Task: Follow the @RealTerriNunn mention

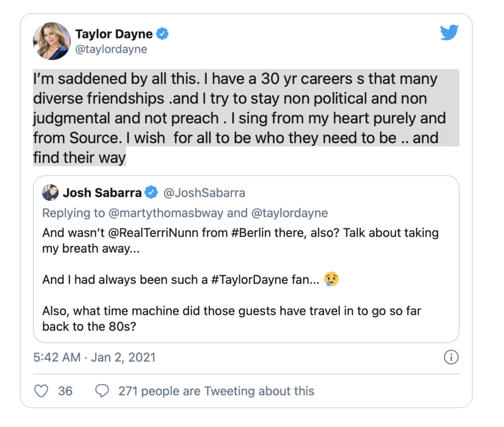Action: point(154,233)
